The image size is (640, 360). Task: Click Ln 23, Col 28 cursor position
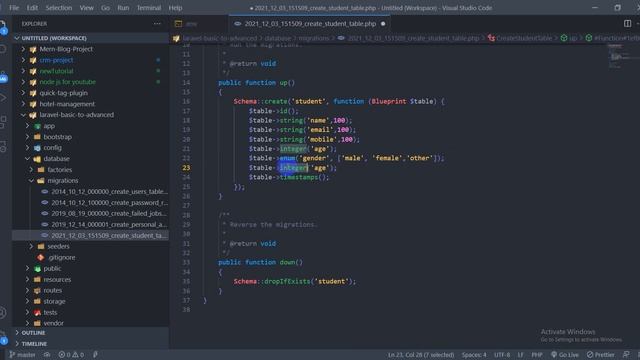point(421,355)
